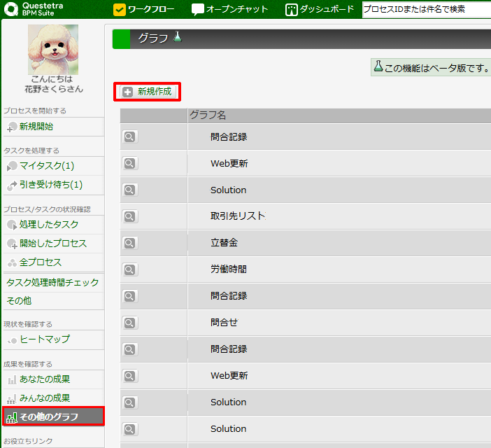Click the process ID search field
The width and height of the screenshot is (491, 448).
click(425, 10)
